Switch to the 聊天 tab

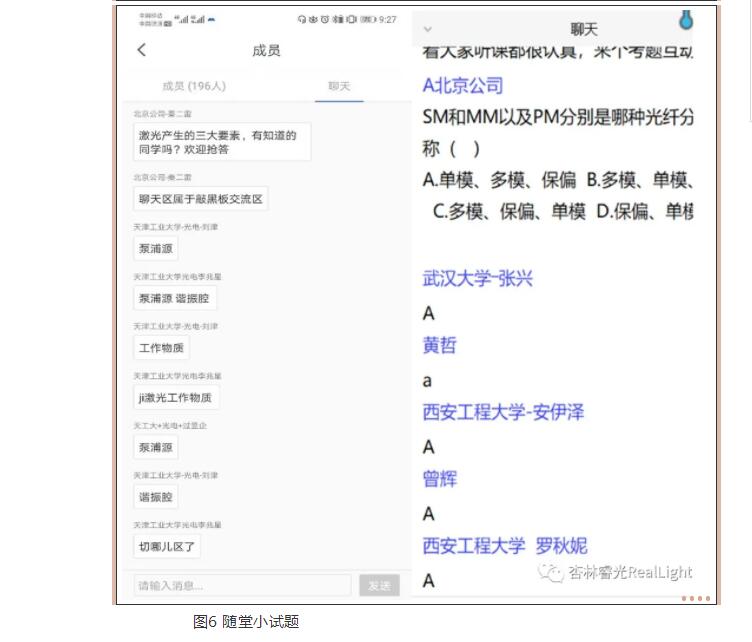pos(339,87)
